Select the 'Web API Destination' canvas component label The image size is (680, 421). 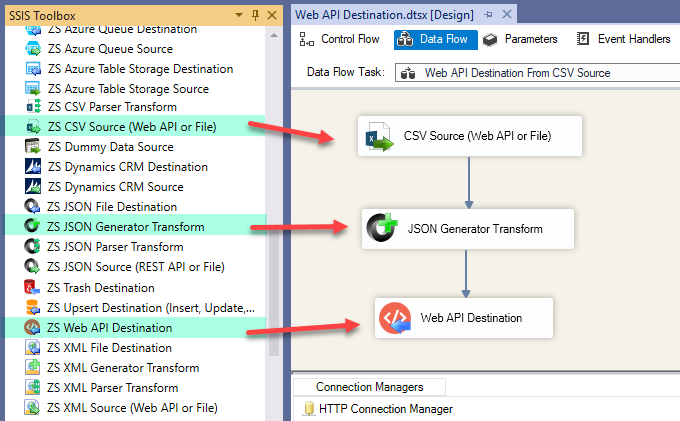(x=471, y=318)
